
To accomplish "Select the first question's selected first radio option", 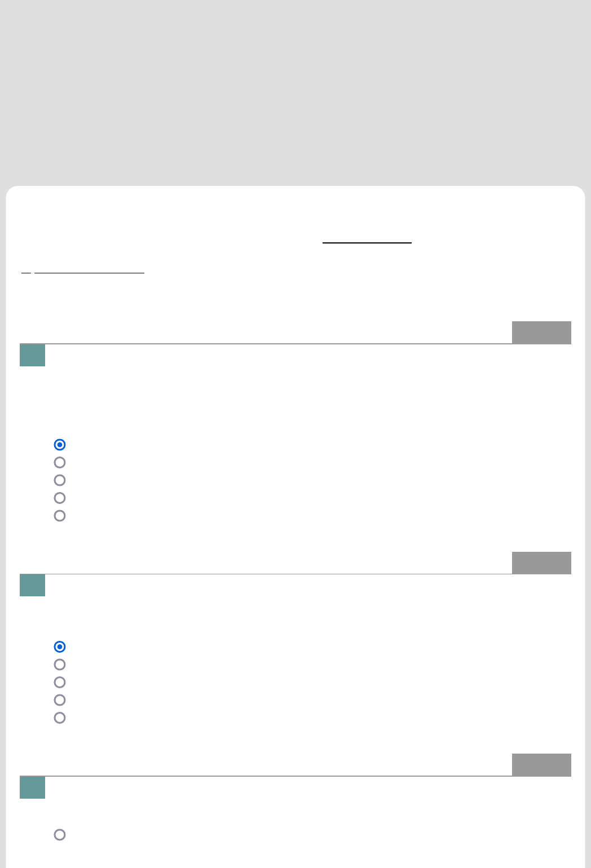I will [x=60, y=445].
